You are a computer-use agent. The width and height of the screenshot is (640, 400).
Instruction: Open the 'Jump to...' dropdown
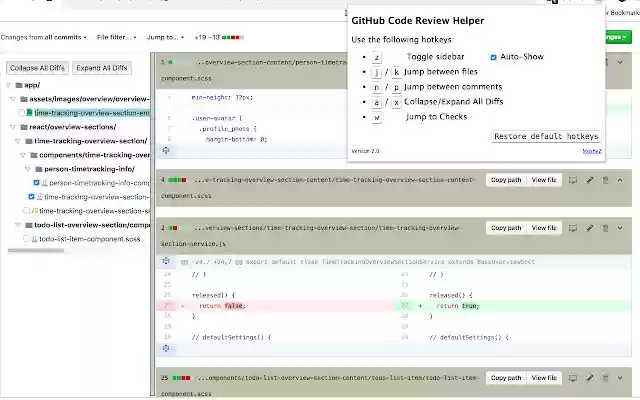pyautogui.click(x=165, y=37)
